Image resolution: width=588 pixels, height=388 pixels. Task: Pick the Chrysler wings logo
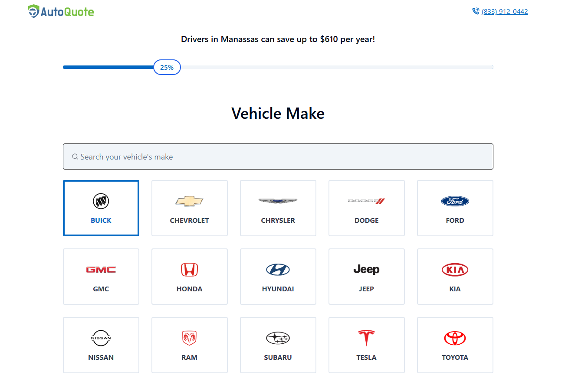(278, 201)
